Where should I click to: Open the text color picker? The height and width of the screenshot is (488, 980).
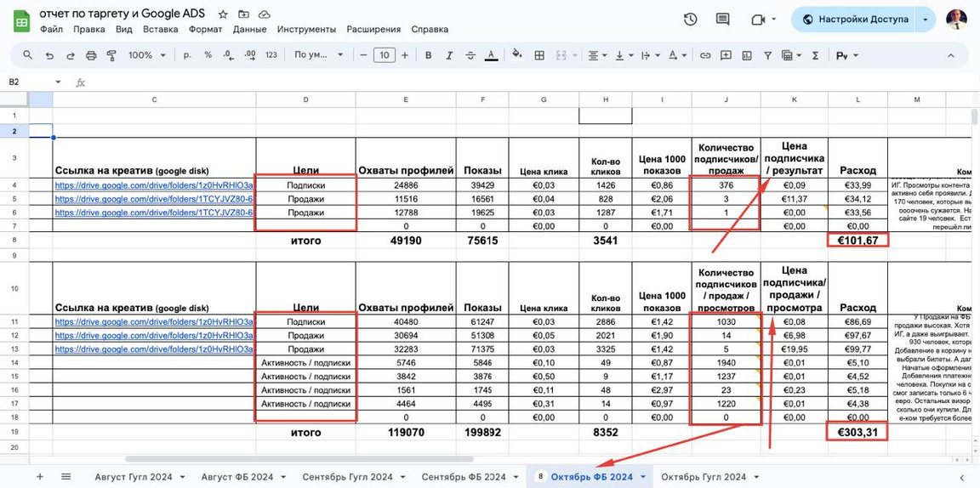(491, 55)
